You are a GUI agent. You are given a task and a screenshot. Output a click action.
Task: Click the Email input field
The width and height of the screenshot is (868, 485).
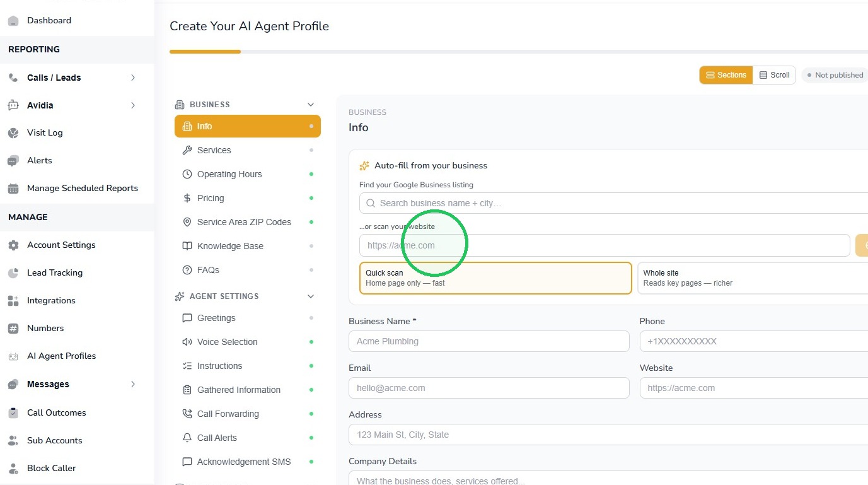(489, 388)
